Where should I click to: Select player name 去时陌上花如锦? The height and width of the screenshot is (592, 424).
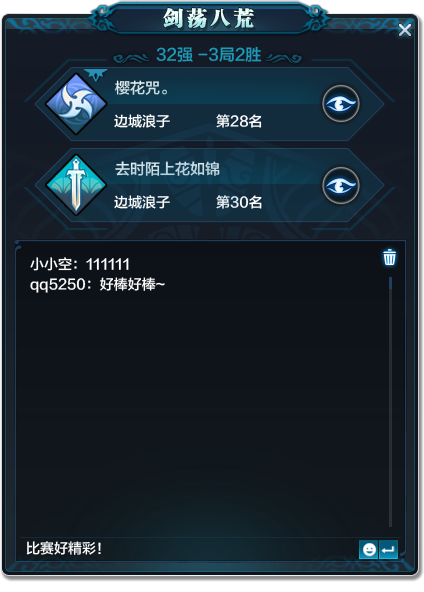tap(167, 169)
